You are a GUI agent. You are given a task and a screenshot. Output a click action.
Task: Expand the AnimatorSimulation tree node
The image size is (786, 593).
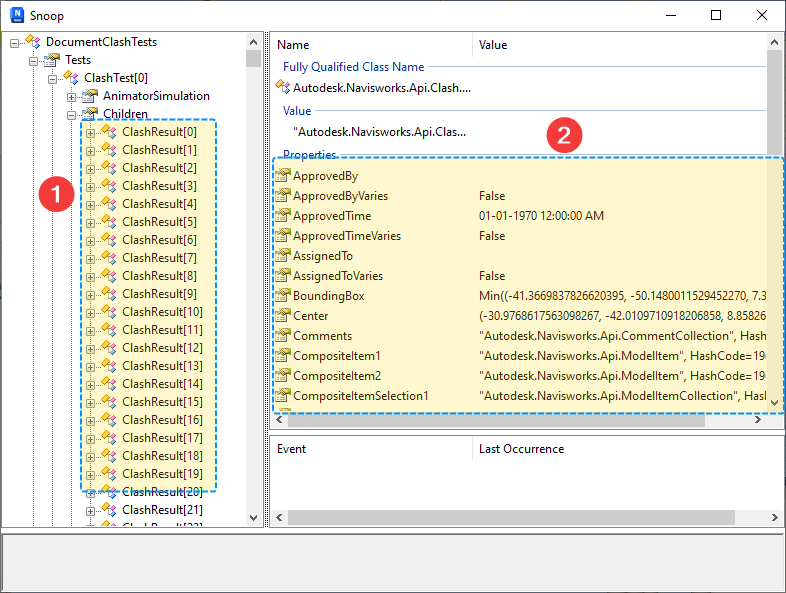[x=72, y=96]
